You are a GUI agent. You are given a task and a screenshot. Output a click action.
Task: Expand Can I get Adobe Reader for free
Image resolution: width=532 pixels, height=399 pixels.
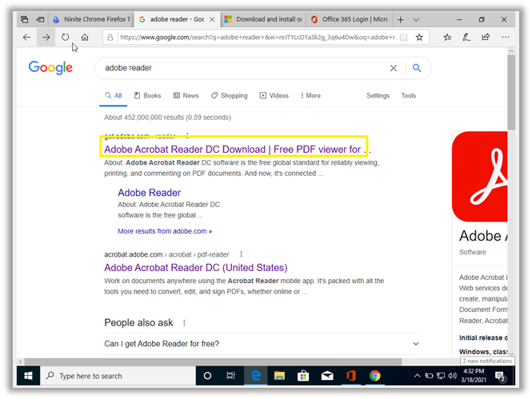click(262, 344)
